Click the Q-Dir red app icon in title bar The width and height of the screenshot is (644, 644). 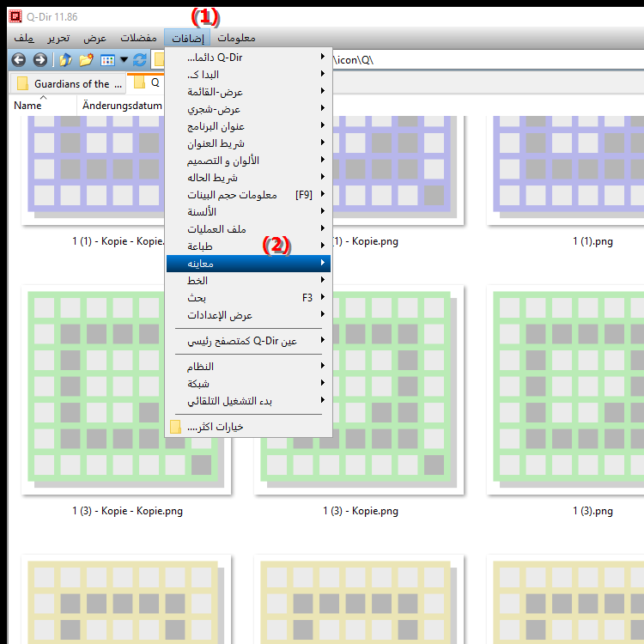[x=15, y=16]
